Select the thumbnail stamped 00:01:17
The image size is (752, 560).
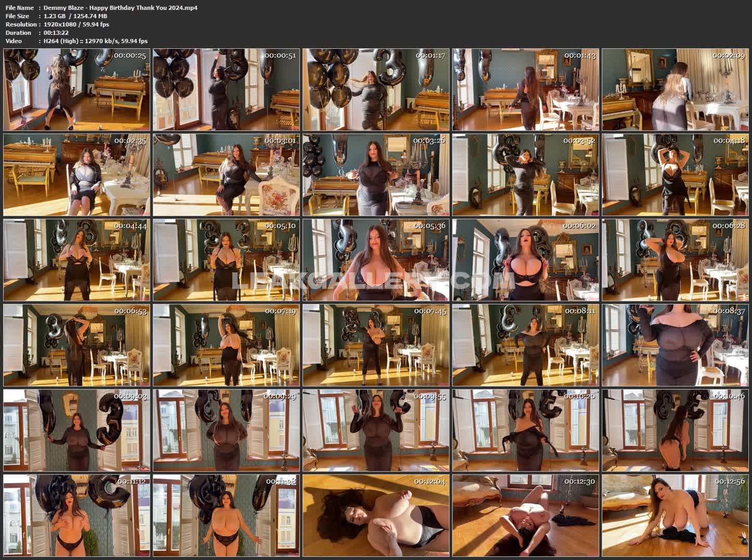[376, 90]
